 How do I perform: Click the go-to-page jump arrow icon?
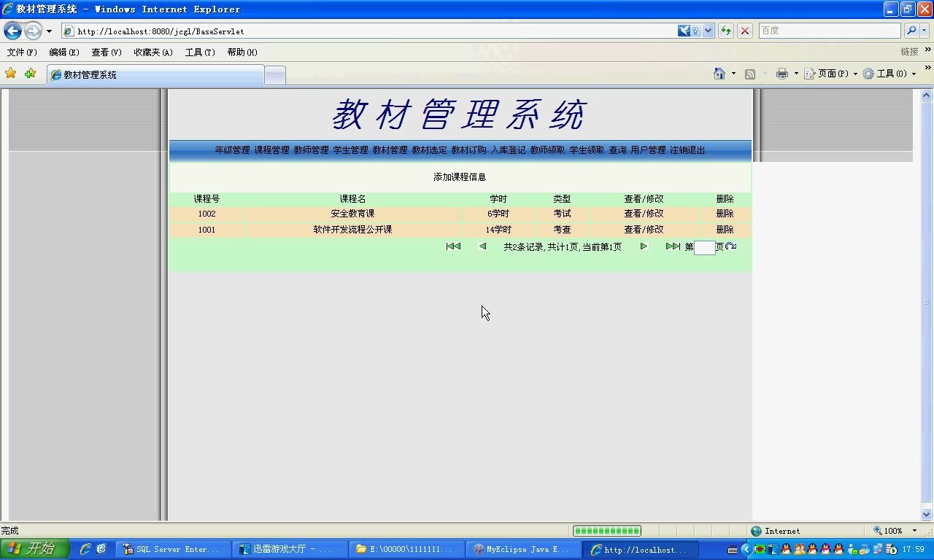click(731, 246)
